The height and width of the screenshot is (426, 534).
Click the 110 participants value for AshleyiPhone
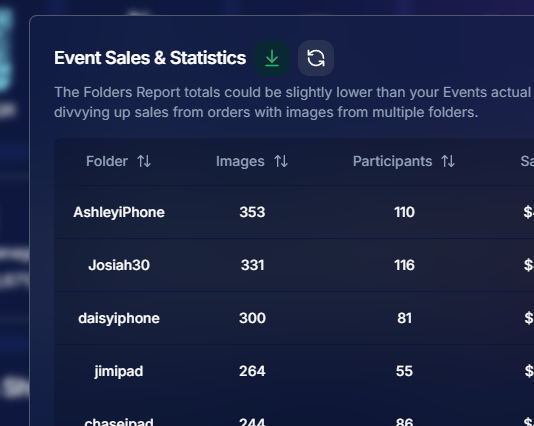404,212
